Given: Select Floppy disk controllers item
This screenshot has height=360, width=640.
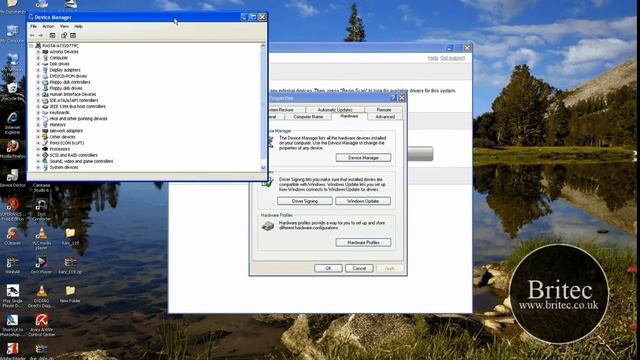Looking at the screenshot, I should tap(70, 82).
